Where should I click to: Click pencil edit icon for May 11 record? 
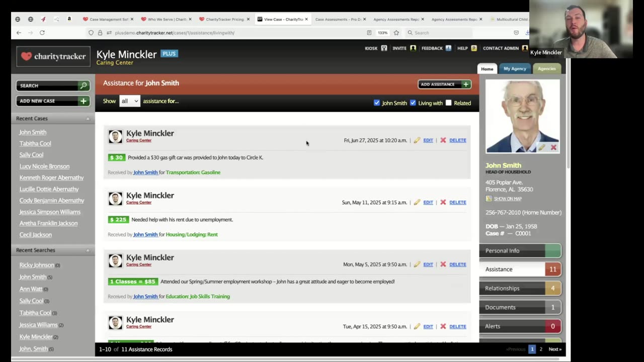click(417, 203)
